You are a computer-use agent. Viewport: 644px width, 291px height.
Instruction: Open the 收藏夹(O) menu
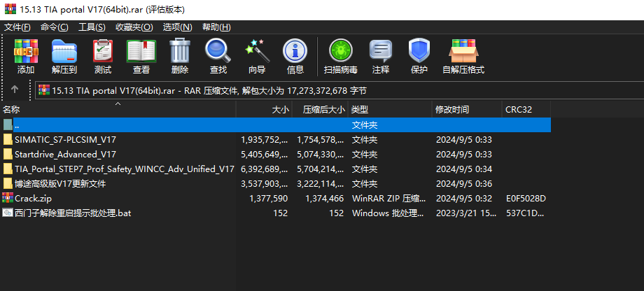pos(134,27)
